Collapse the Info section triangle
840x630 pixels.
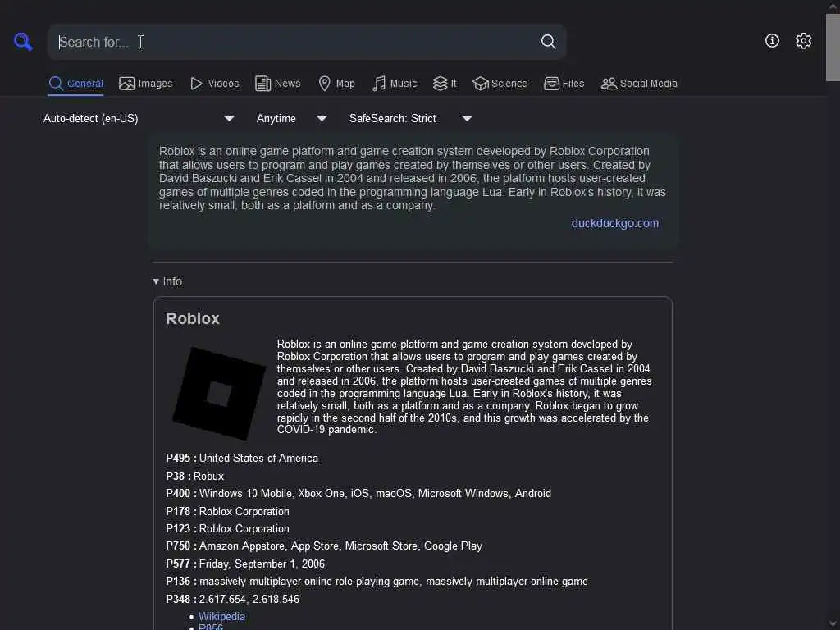(x=156, y=281)
